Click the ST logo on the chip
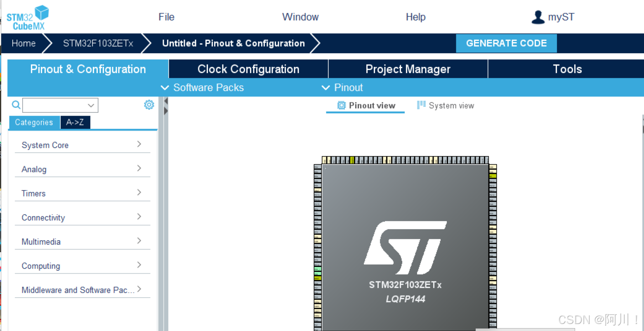644x331 pixels. click(405, 248)
